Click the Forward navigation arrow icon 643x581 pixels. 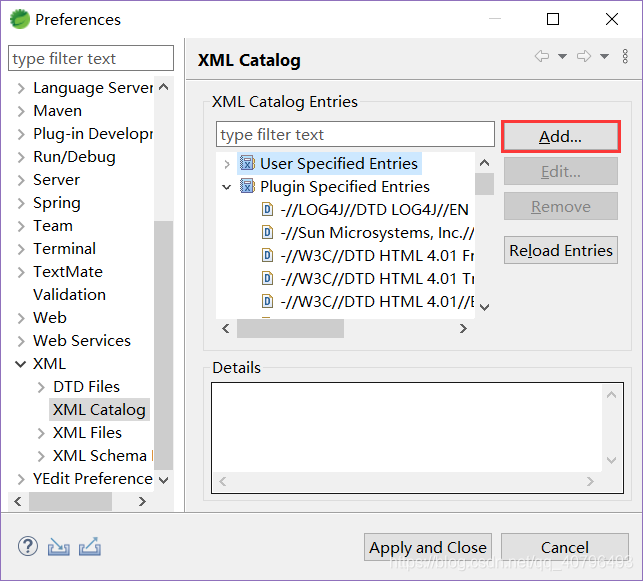click(x=584, y=57)
